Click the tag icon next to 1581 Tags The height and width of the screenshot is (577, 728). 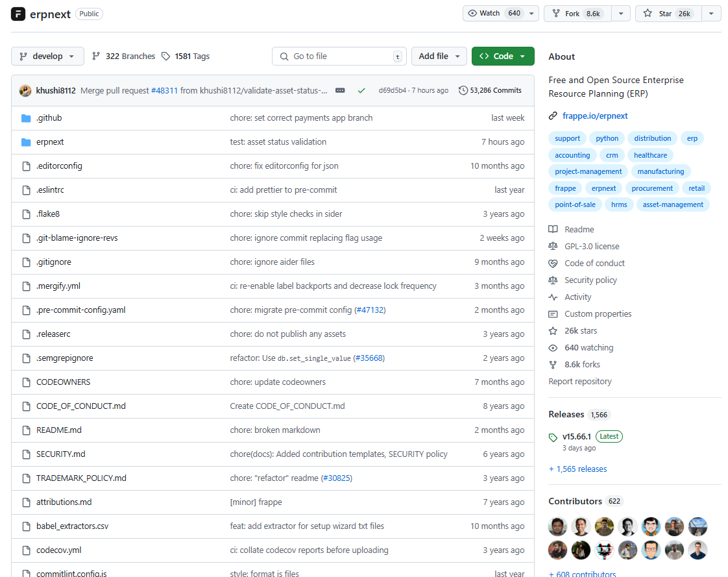(x=165, y=56)
